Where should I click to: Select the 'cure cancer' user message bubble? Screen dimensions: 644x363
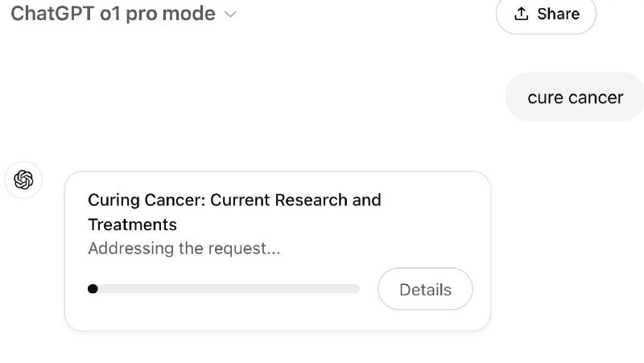click(575, 97)
